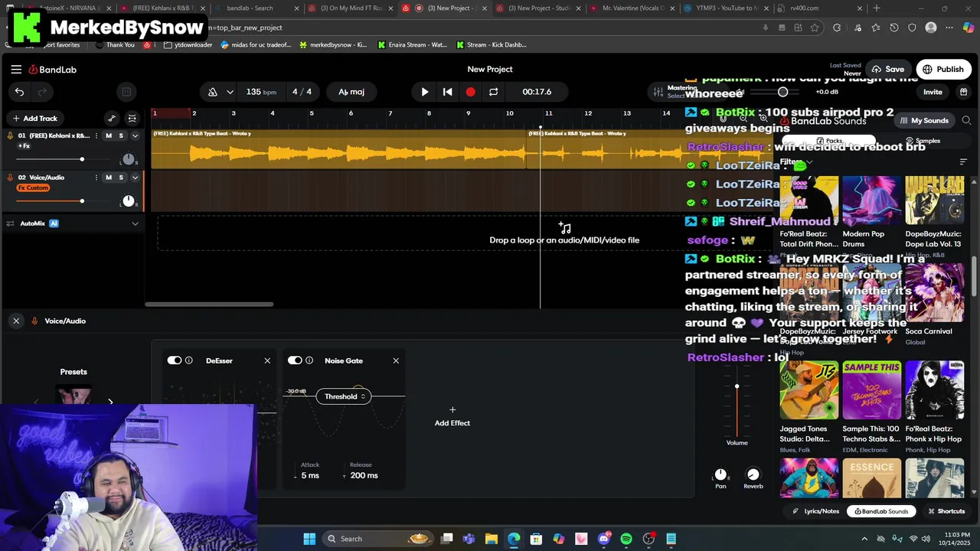Click the zoom in timeline magnifier
The height and width of the screenshot is (551, 980).
pyautogui.click(x=763, y=119)
